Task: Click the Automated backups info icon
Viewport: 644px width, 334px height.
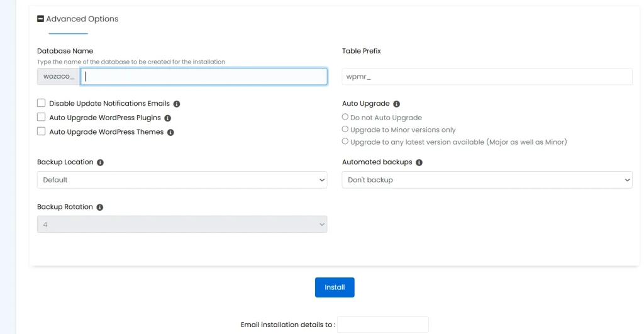Action: coord(419,163)
